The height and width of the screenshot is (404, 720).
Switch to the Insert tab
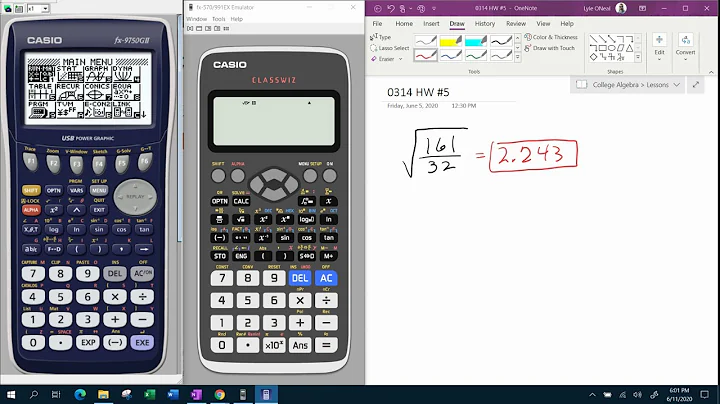click(x=431, y=23)
